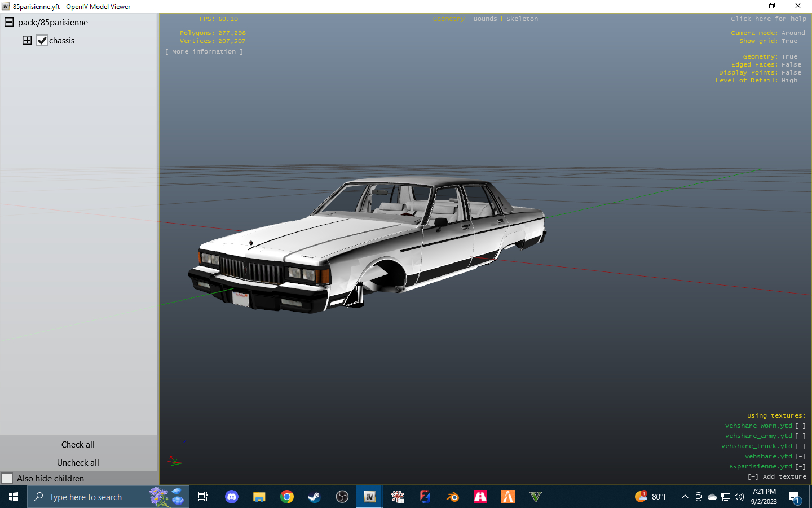Viewport: 812px width, 508px height.
Task: Expand the chassis tree node
Action: 27,40
